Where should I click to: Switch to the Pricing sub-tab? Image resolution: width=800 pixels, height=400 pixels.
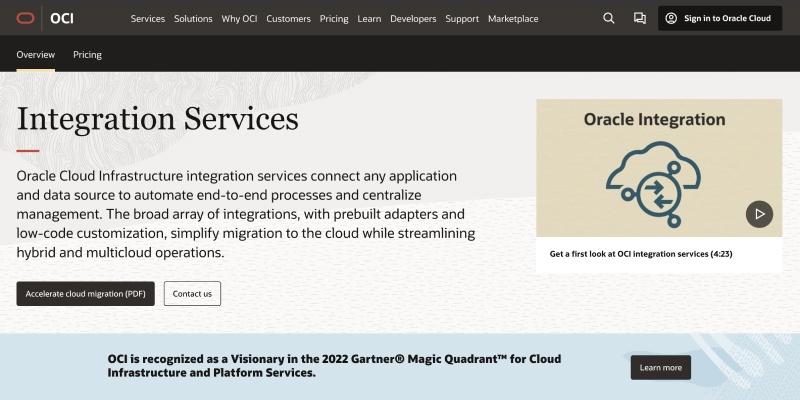point(87,55)
